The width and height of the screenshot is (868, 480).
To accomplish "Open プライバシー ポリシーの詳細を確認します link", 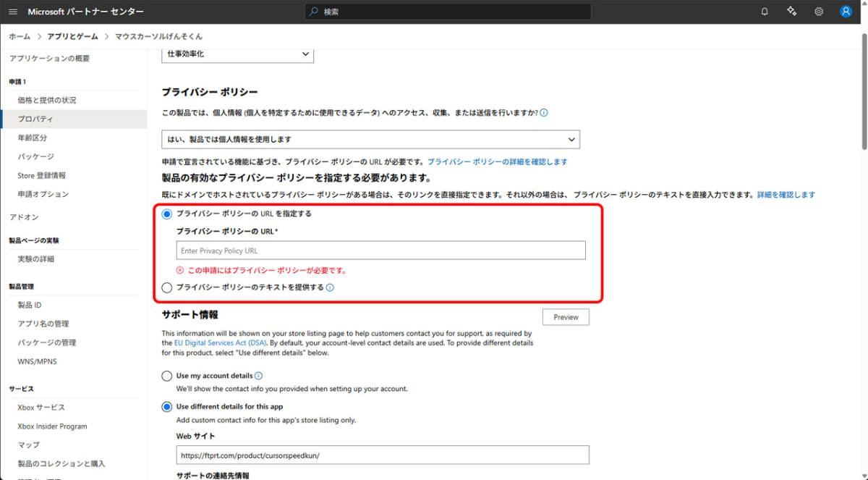I will click(x=497, y=161).
